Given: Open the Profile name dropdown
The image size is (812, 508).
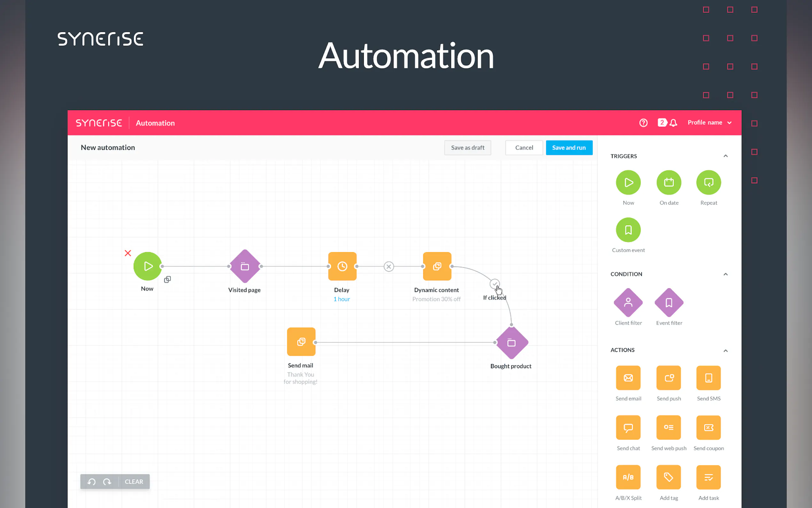Looking at the screenshot, I should [x=709, y=123].
